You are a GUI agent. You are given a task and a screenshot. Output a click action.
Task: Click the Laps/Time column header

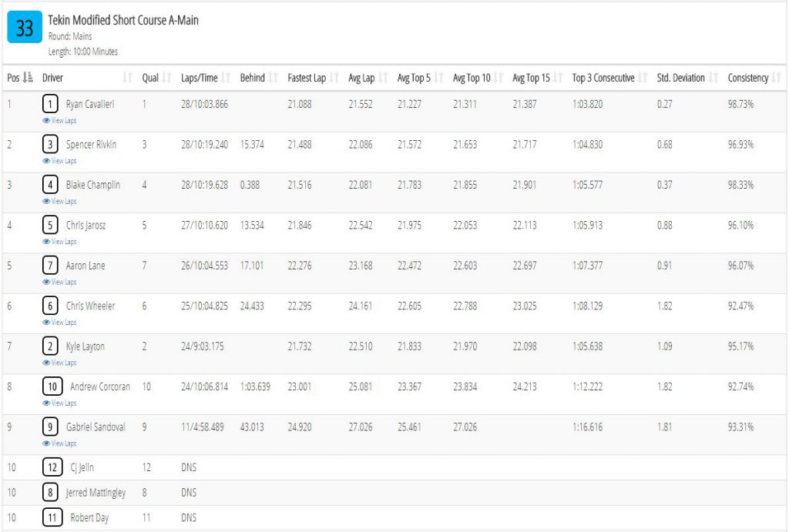point(200,78)
